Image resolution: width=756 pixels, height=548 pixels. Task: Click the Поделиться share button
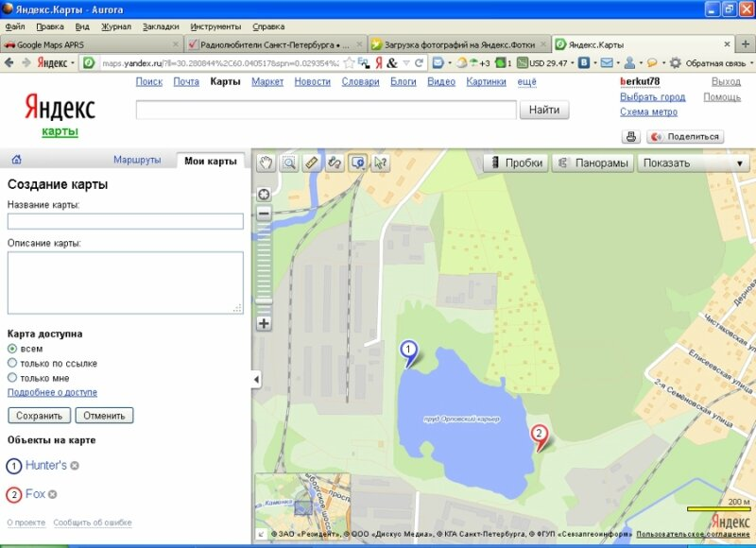685,137
